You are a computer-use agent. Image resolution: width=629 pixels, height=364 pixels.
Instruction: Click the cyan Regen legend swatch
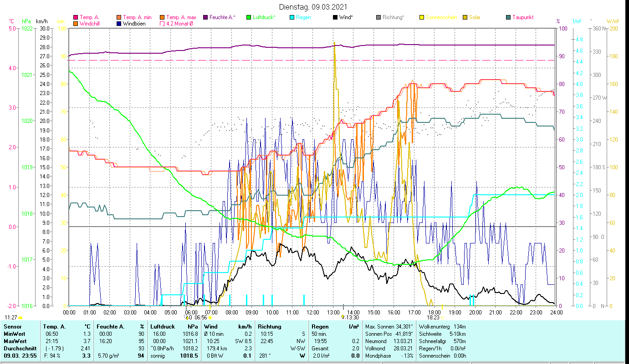click(x=292, y=17)
